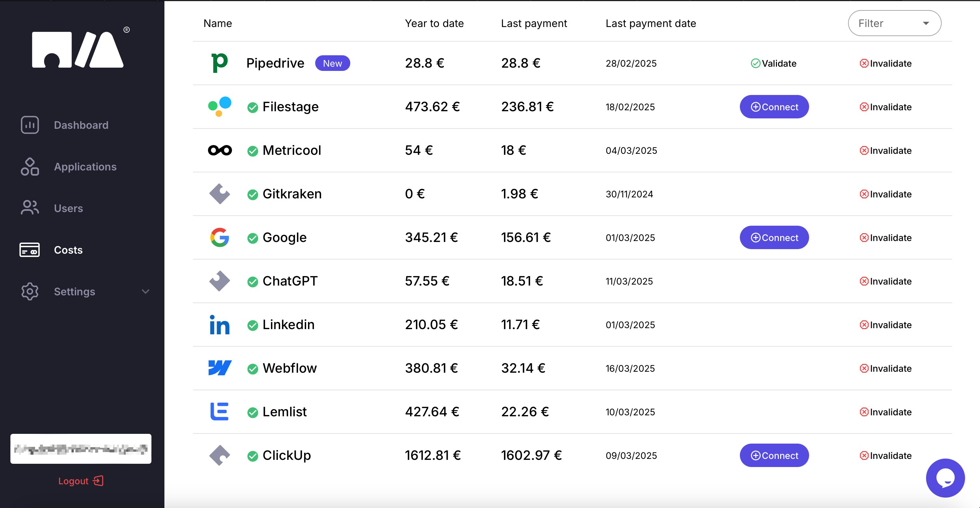Screen dimensions: 980x508
Task: Click the Users people icon
Action: tap(30, 208)
